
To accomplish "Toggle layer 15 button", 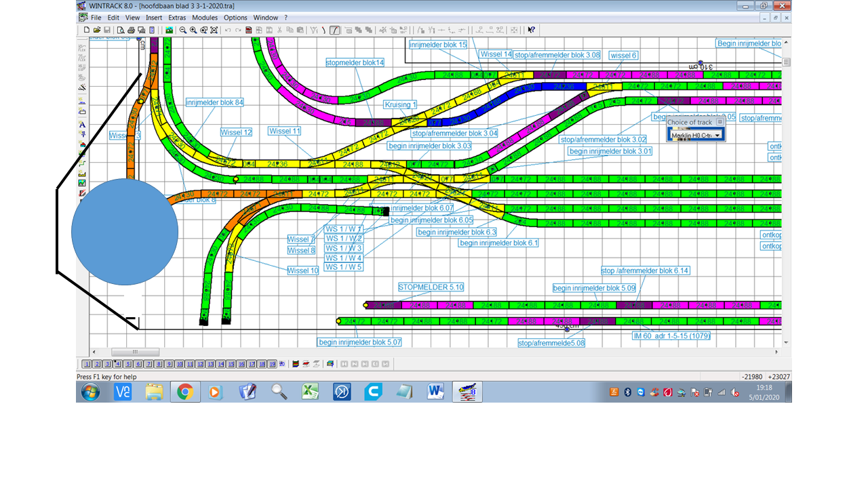I will [231, 364].
